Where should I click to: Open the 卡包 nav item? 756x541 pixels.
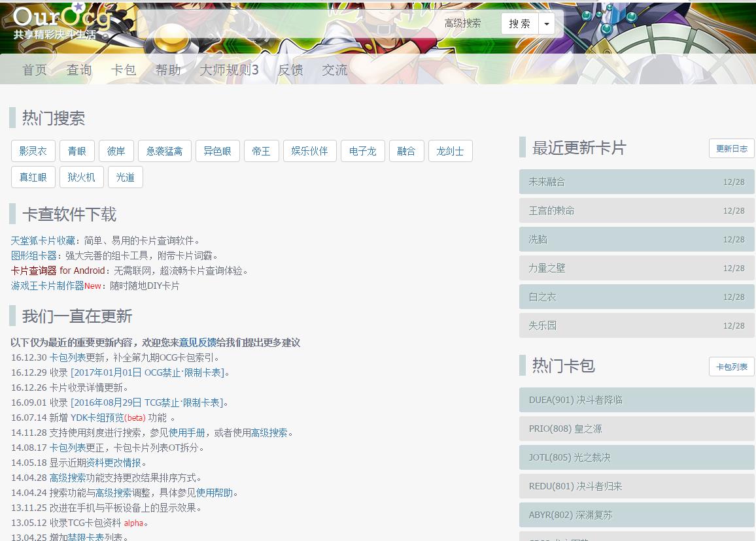tap(124, 70)
